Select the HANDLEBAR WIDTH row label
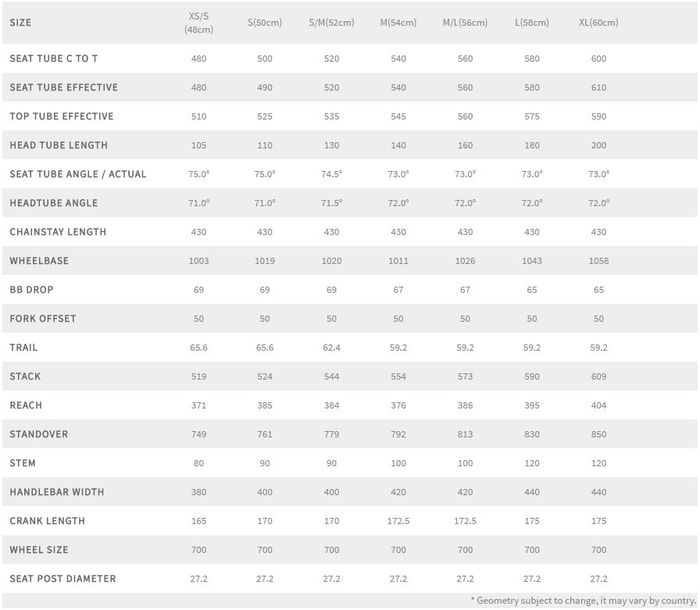Viewport: 700px width, 610px height. (57, 492)
